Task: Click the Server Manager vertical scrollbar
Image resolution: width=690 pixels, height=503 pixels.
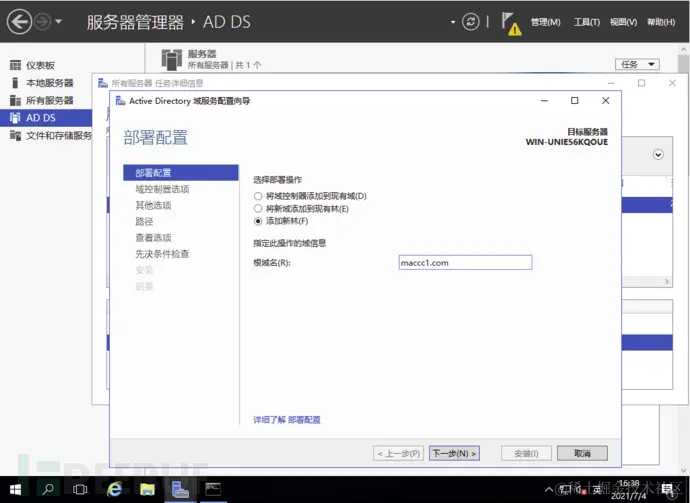Action: click(683, 260)
